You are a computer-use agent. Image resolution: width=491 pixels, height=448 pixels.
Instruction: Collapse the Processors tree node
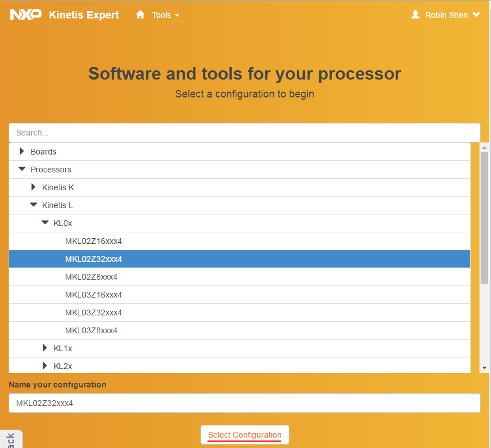point(22,169)
